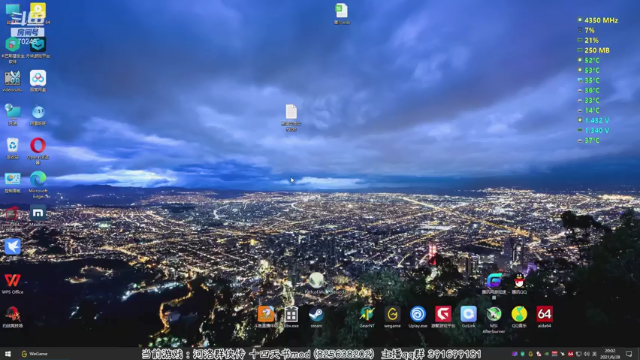The image size is (640, 360).
Task: Launch the GearNT shortcut
Action: [367, 316]
